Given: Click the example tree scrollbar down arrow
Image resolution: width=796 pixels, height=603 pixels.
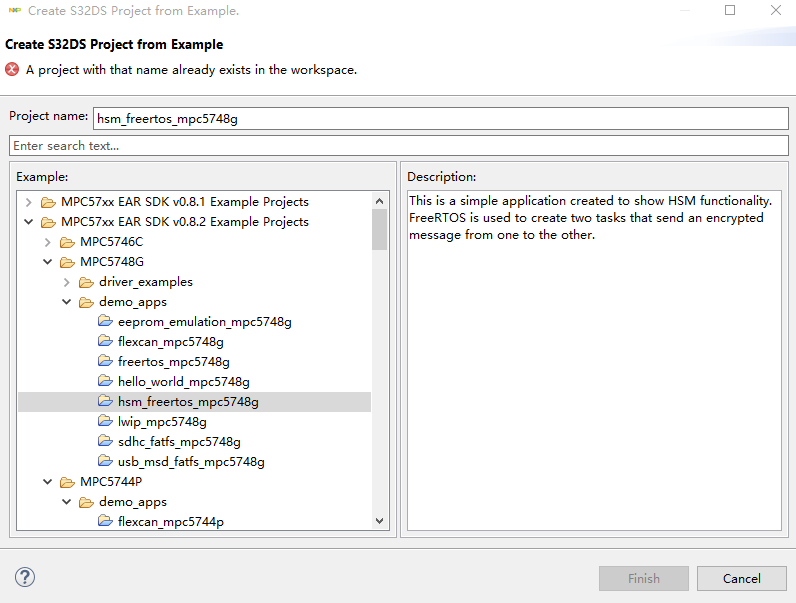Looking at the screenshot, I should [379, 520].
